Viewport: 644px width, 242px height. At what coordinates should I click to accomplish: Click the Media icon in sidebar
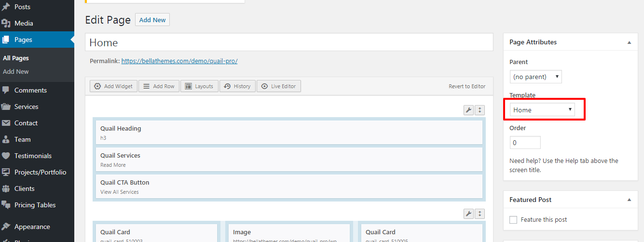tap(6, 23)
